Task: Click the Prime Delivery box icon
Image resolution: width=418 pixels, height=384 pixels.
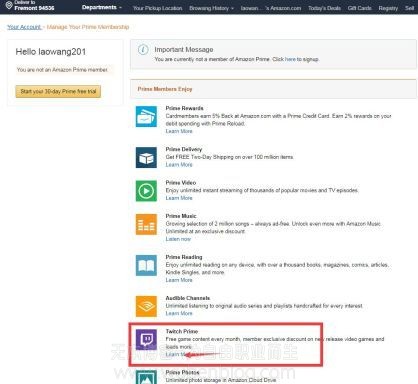Action: point(146,157)
